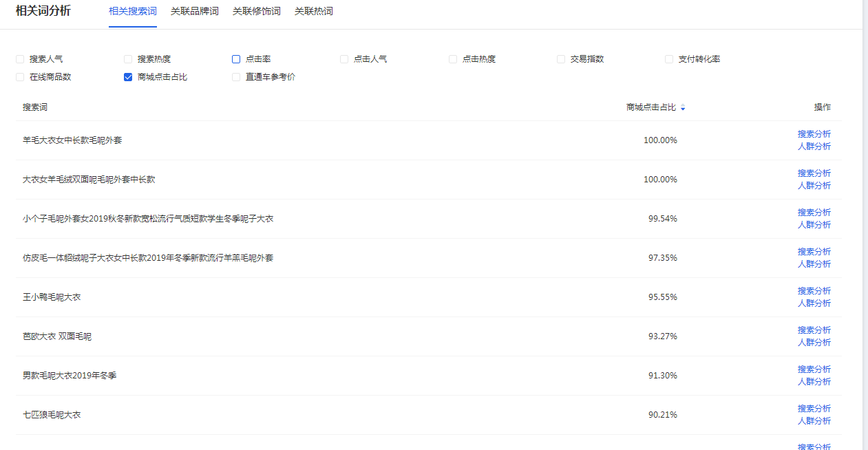Image resolution: width=868 pixels, height=450 pixels.
Task: Switch to the 关联品牌词 tab
Action: pyautogui.click(x=194, y=11)
